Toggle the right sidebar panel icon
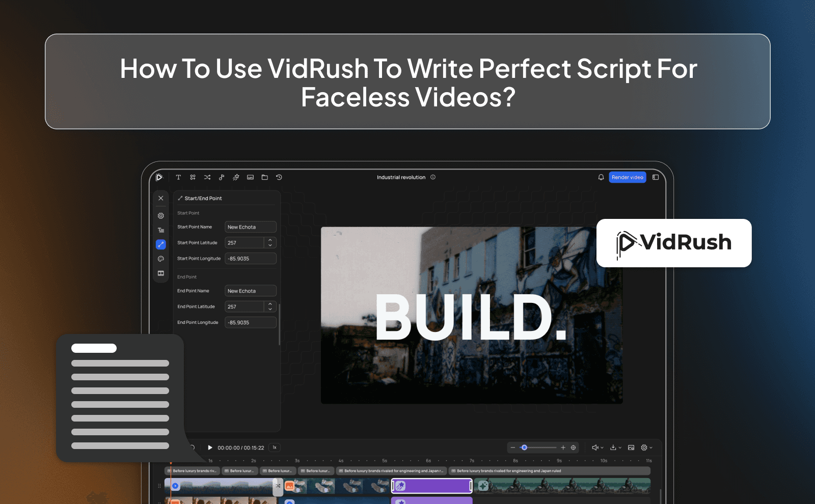The height and width of the screenshot is (504, 815). [x=656, y=177]
